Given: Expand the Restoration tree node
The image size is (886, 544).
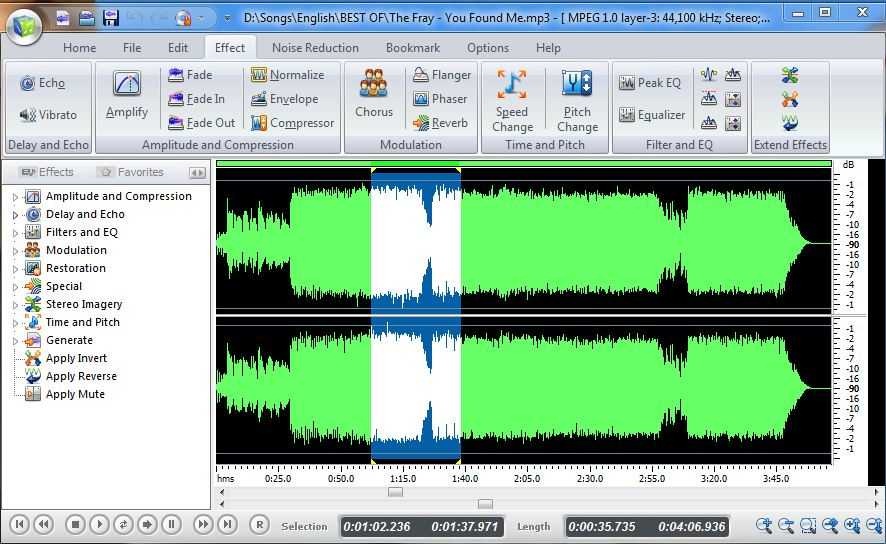Looking at the screenshot, I should 15,269.
